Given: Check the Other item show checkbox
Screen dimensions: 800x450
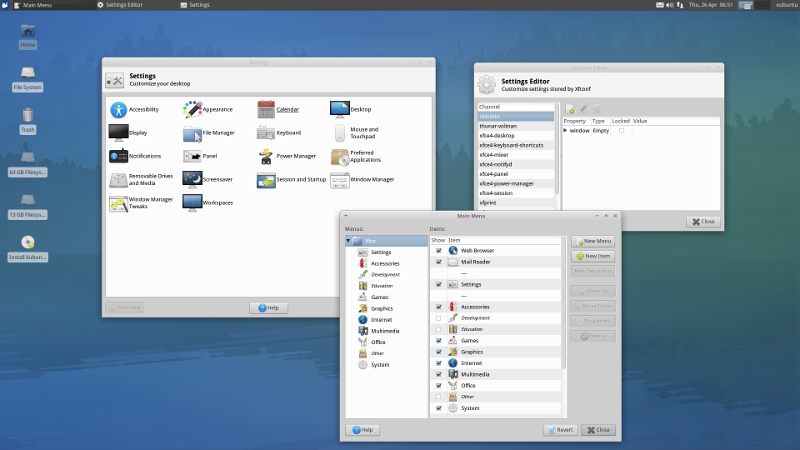Looking at the screenshot, I should [x=439, y=396].
